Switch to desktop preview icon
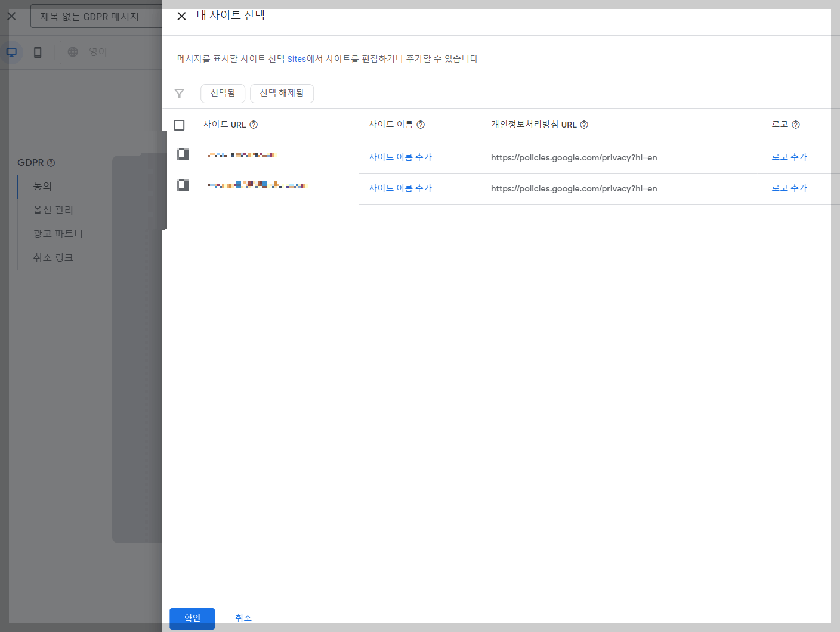This screenshot has height=632, width=840. [11, 52]
